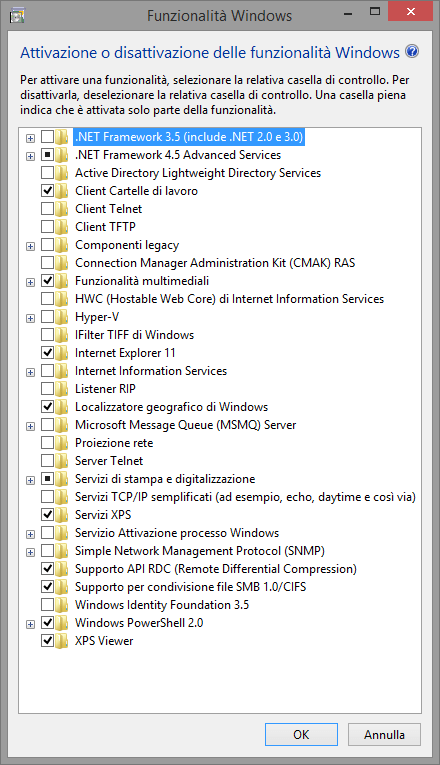Check Connection Manager Administration Kit checkbox
Image resolution: width=440 pixels, height=765 pixels.
(x=47, y=263)
